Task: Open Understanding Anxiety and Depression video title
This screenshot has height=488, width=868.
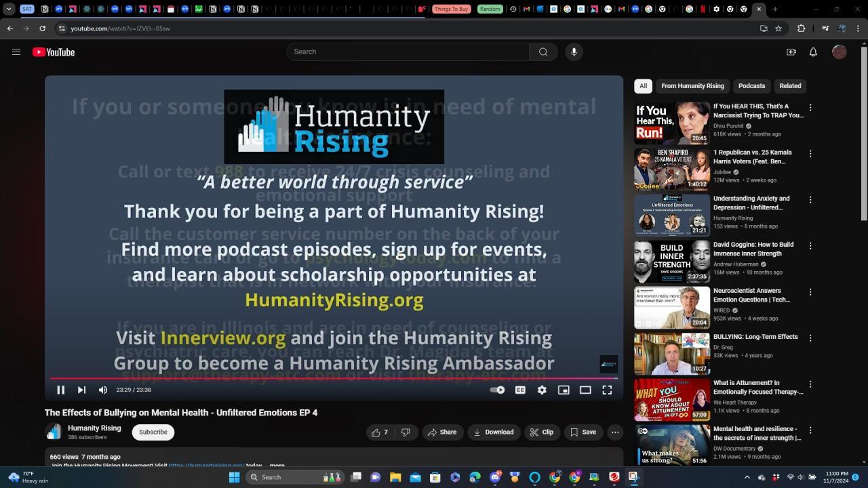Action: coord(751,203)
